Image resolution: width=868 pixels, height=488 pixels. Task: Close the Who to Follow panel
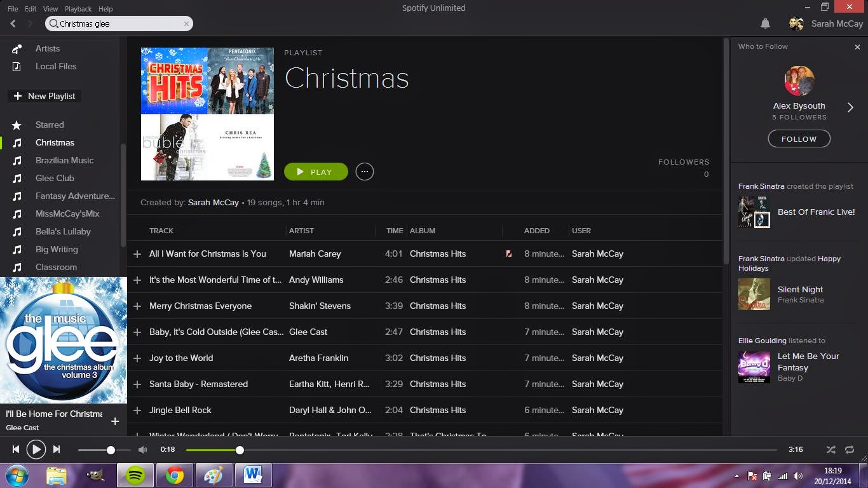(x=857, y=46)
